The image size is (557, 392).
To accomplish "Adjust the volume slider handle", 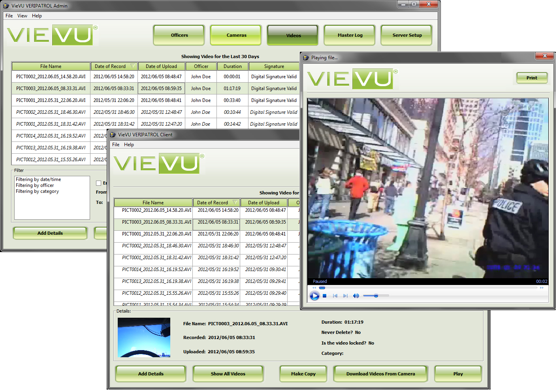I will coord(376,296).
